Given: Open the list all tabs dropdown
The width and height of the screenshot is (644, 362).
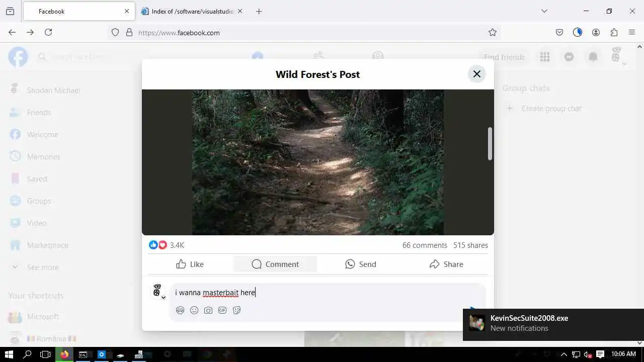Looking at the screenshot, I should click(x=544, y=11).
